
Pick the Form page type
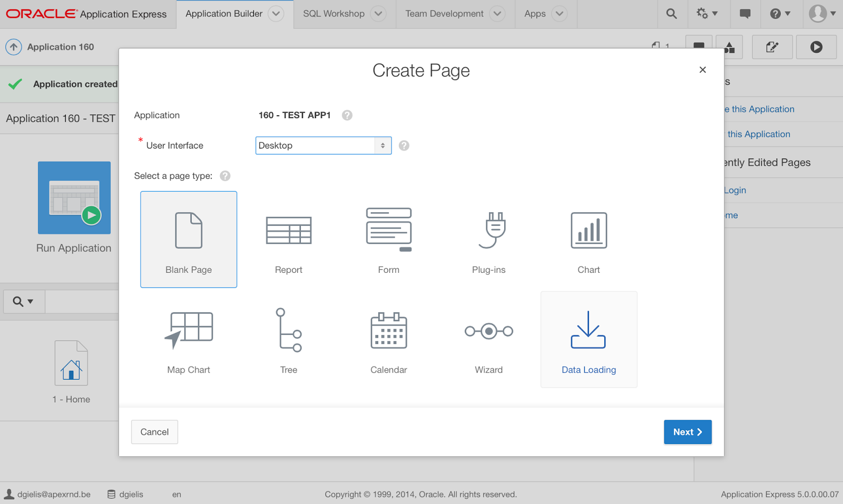389,240
